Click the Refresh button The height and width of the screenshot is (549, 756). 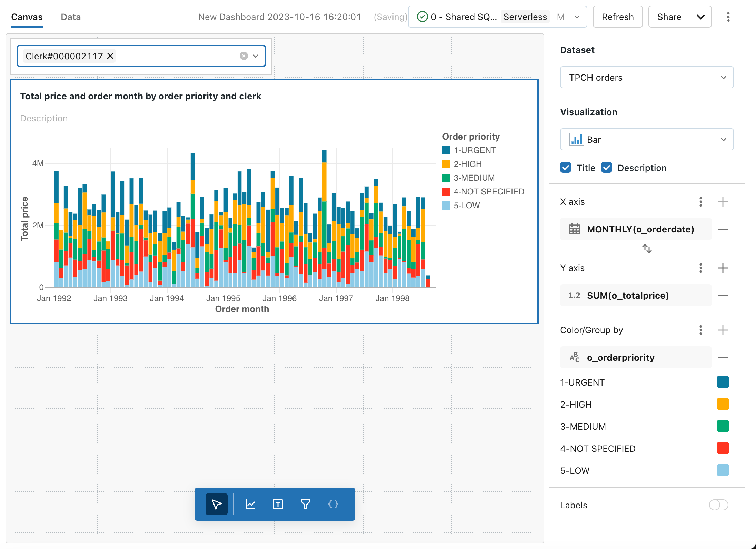(617, 17)
